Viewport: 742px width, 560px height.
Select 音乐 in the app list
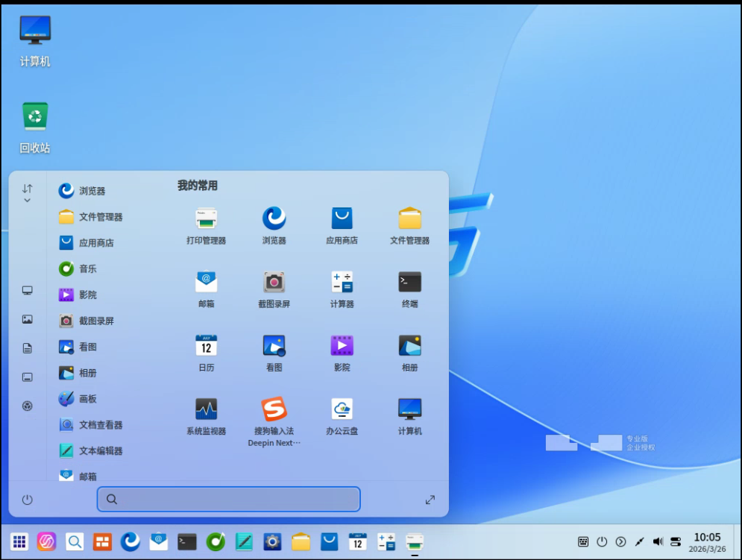point(88,268)
